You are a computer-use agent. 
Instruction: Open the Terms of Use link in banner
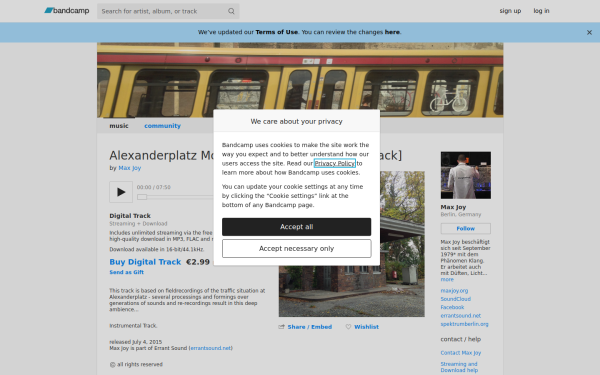tap(276, 32)
